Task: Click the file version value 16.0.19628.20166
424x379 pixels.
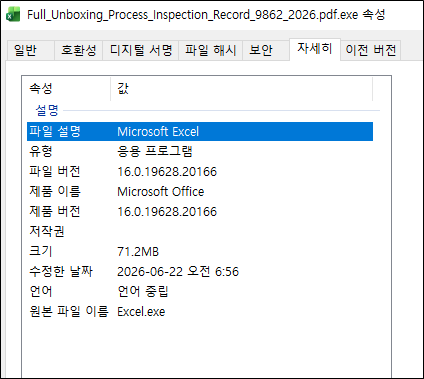Action: 167,172
